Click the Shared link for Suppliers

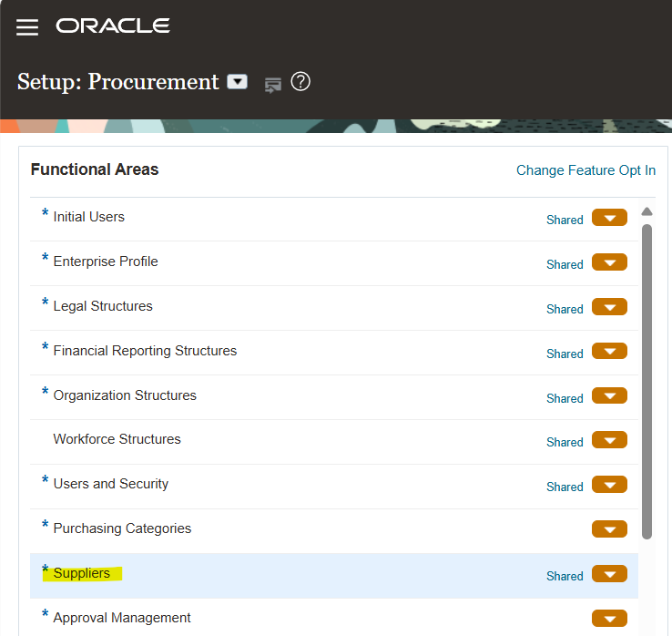tap(565, 576)
